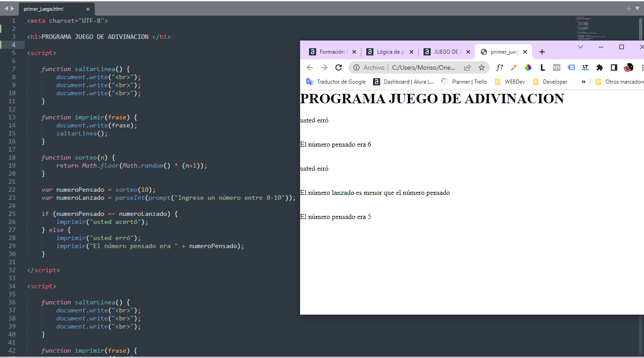Screen dimensions: 644x358
Task: Close the unsaved primer_juego.html editor tab dot
Action: [x=88, y=9]
